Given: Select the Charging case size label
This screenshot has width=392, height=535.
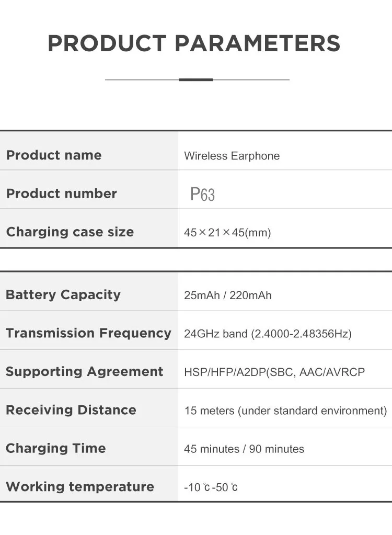Looking at the screenshot, I should pos(70,232).
